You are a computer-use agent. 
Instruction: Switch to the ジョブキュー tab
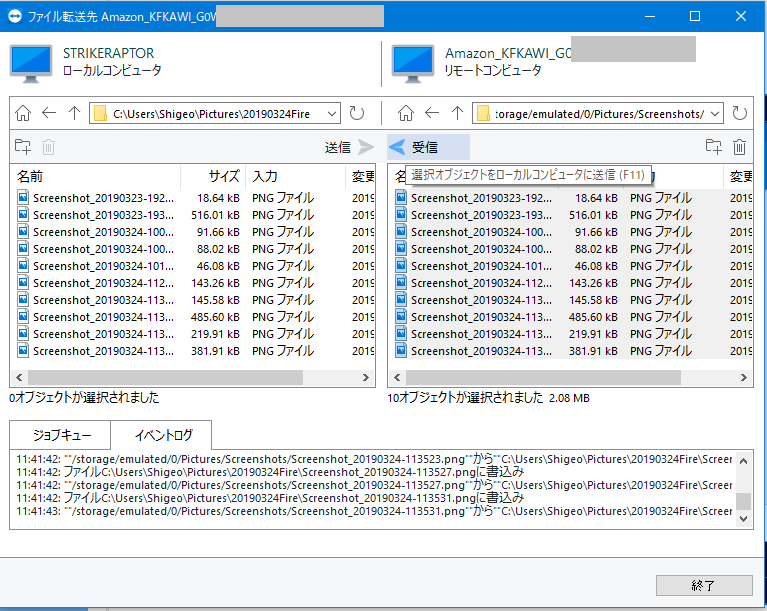(x=61, y=435)
